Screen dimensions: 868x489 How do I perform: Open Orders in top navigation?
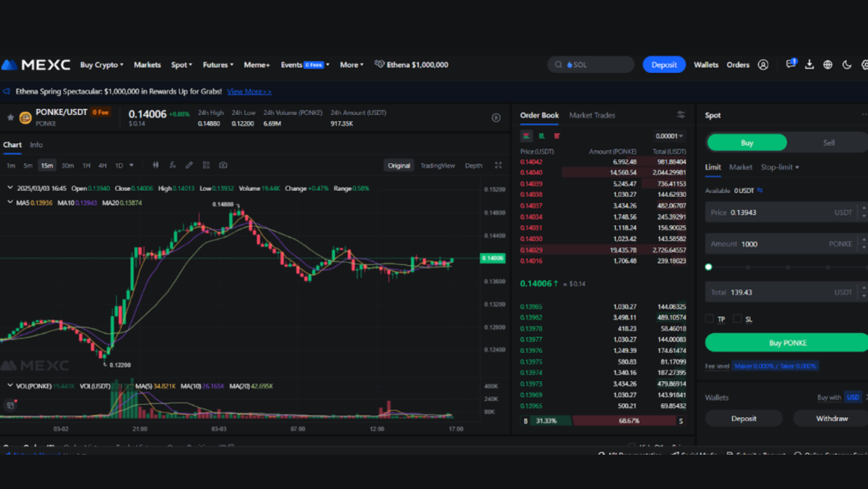pos(738,64)
